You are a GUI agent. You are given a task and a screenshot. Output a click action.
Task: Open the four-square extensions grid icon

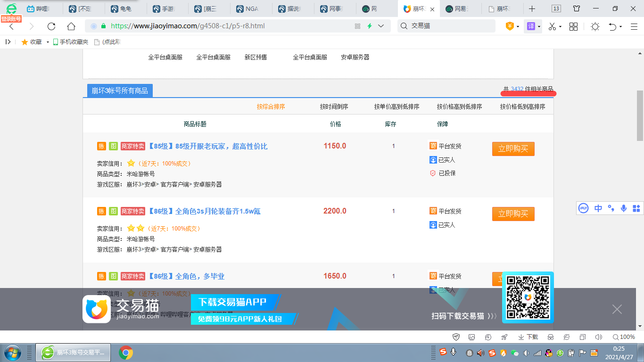[x=573, y=26]
